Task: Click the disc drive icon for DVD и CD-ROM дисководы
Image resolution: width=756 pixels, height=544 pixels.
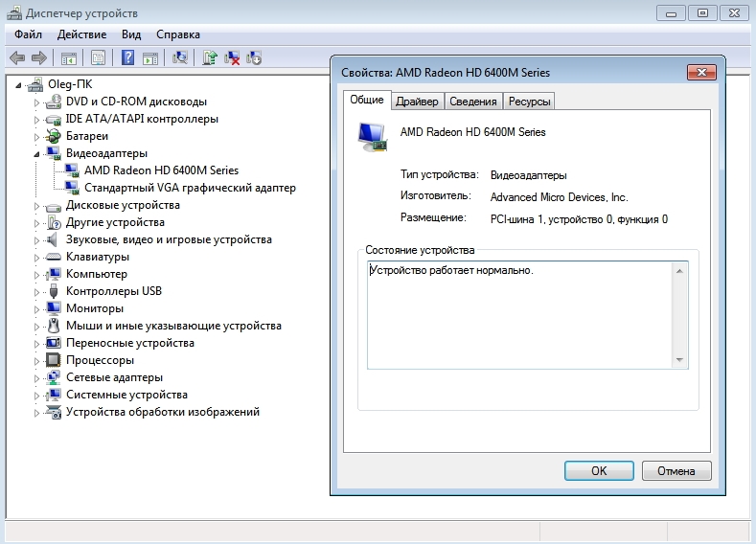Action: click(53, 102)
